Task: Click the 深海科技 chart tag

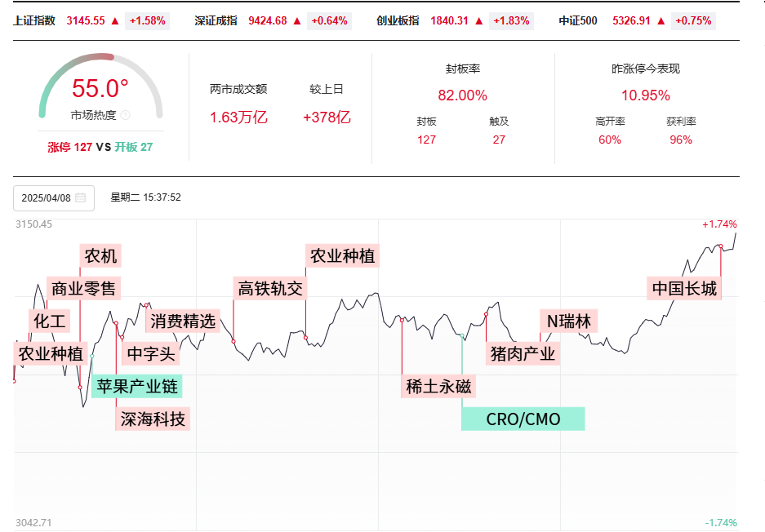Action: [x=153, y=419]
